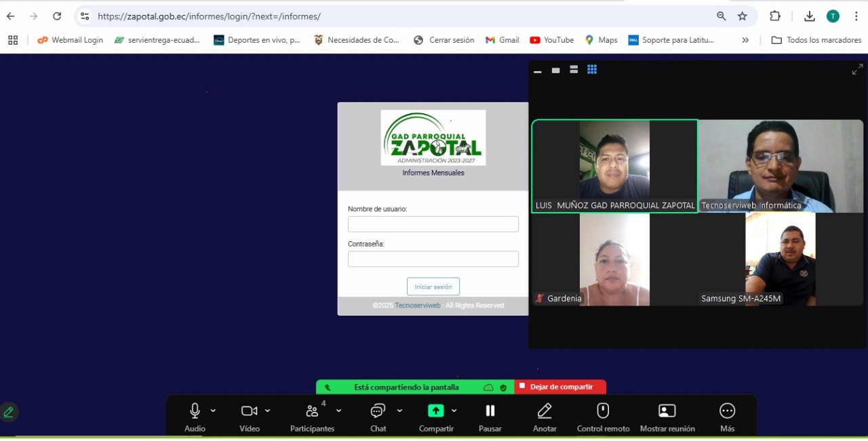Expand Audio options arrow
Viewport: 868px width, 441px height.
pyautogui.click(x=213, y=411)
